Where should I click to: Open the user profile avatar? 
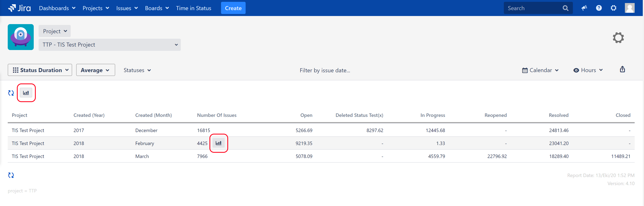(629, 8)
